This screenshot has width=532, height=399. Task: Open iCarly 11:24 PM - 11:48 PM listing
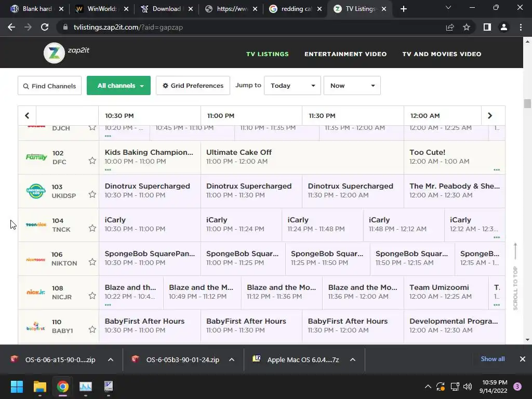[x=323, y=224]
